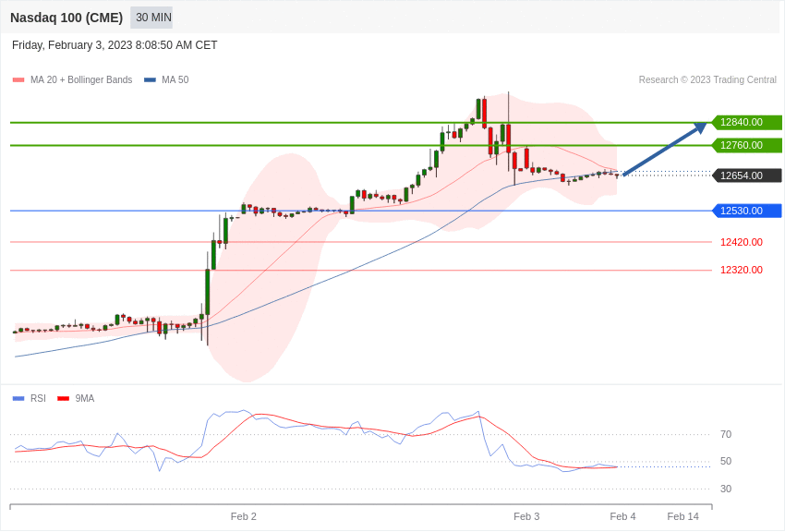Select the 12654.00 current price tag
Image resolution: width=785 pixels, height=532 pixels.
coord(747,175)
